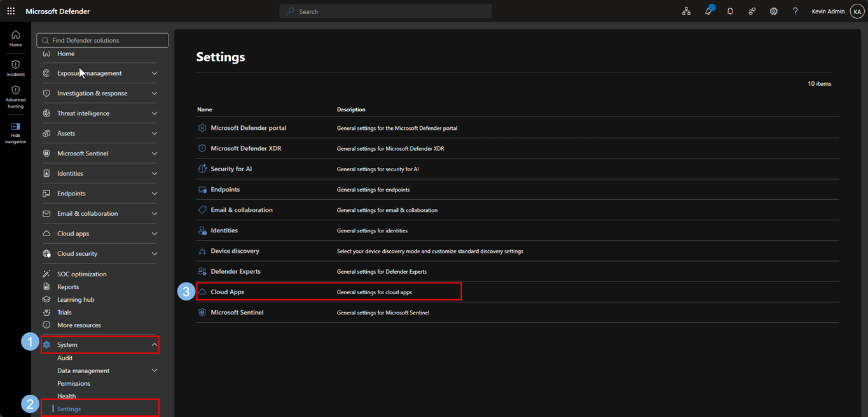Expand Cloud apps navigation chevron
Viewport: 868px width, 417px height.
(x=155, y=234)
